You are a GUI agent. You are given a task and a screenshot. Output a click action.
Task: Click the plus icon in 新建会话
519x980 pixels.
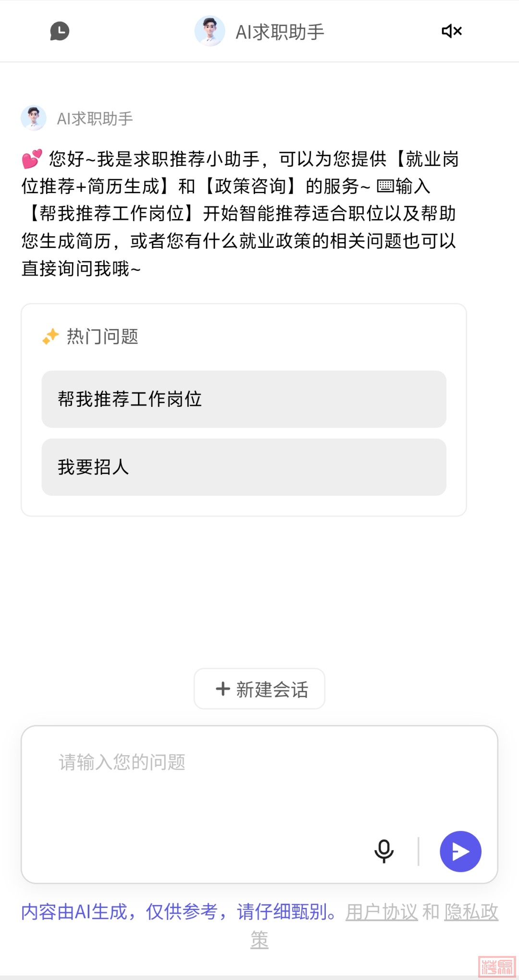(223, 689)
